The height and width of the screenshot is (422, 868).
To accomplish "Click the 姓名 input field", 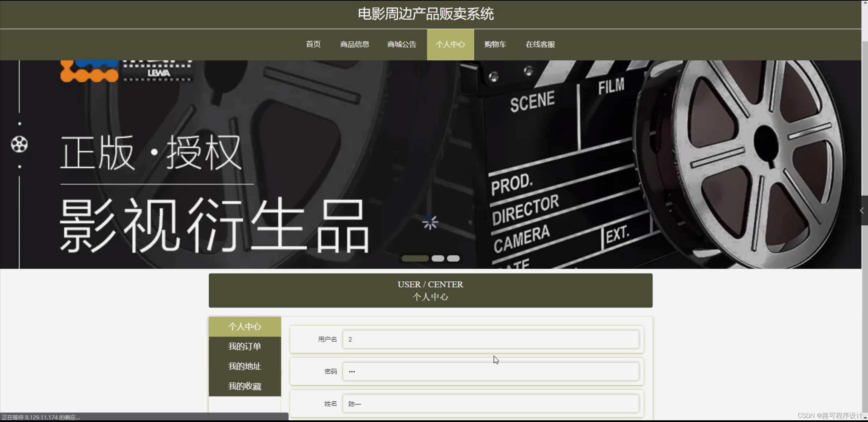I will pos(490,404).
